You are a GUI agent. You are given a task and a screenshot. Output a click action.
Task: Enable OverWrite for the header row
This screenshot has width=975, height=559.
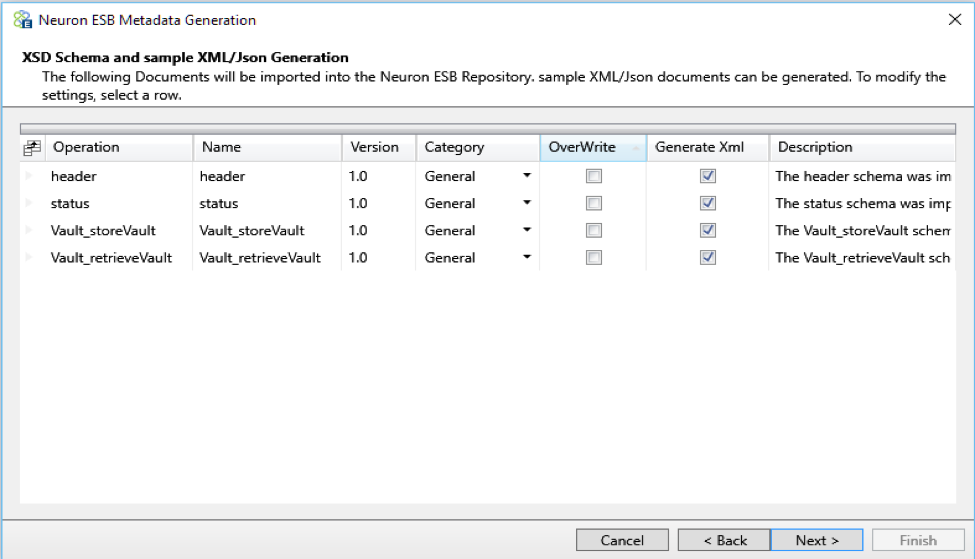[594, 176]
